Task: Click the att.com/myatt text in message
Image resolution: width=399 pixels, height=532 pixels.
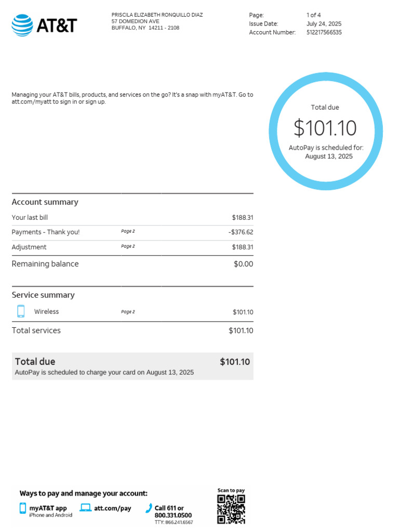Action: click(x=31, y=102)
